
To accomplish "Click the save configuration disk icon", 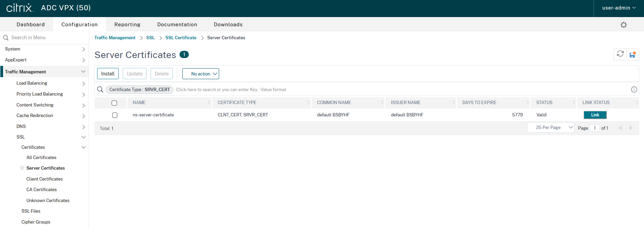I will click(x=632, y=55).
